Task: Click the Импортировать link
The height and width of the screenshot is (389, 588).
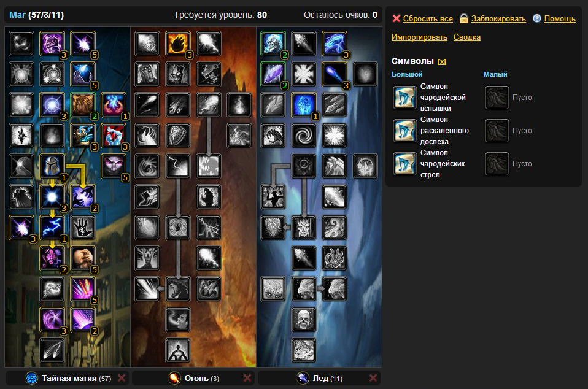Action: point(419,37)
